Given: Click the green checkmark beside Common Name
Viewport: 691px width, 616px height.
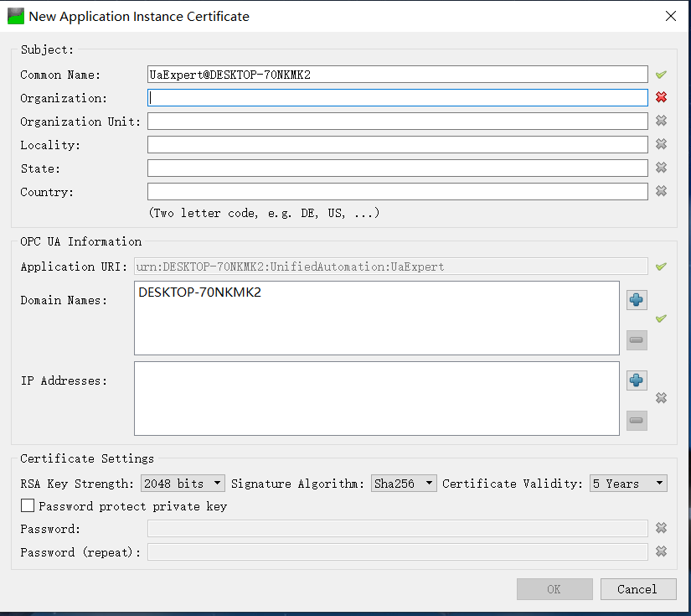Looking at the screenshot, I should (661, 75).
